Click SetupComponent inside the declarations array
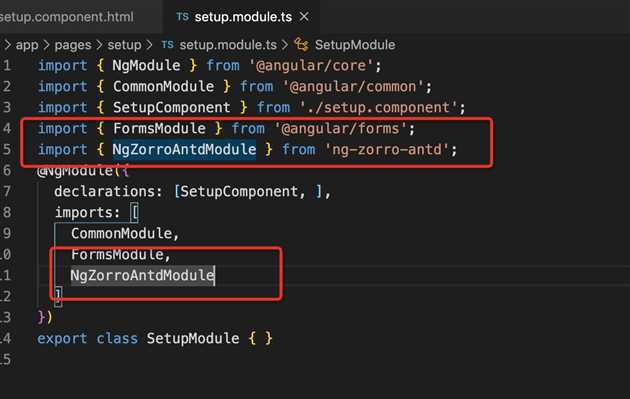The image size is (630, 399). click(239, 192)
